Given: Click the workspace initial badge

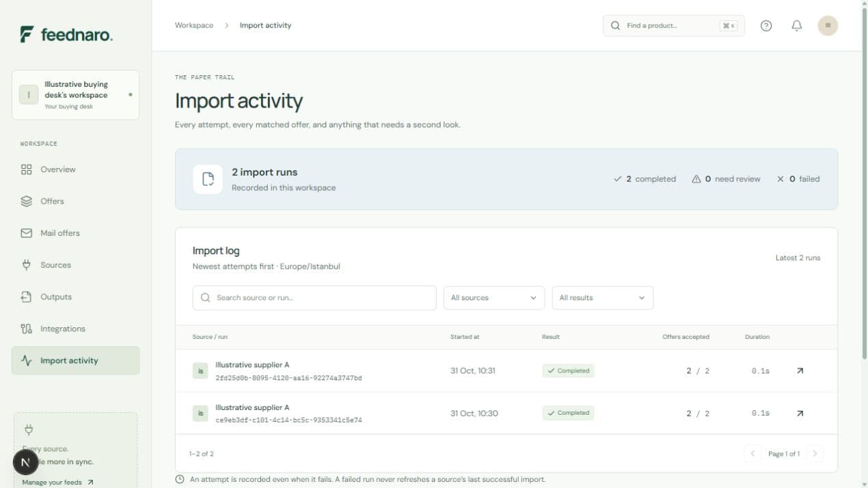Looking at the screenshot, I should pos(29,95).
